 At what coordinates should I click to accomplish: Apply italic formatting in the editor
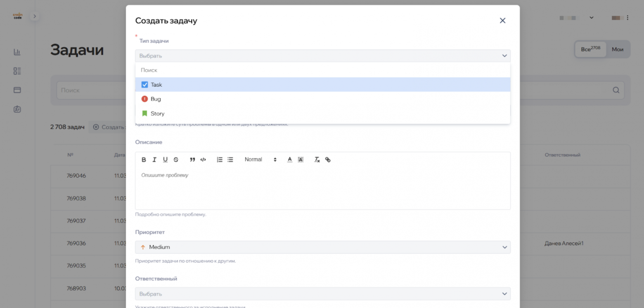click(x=154, y=160)
